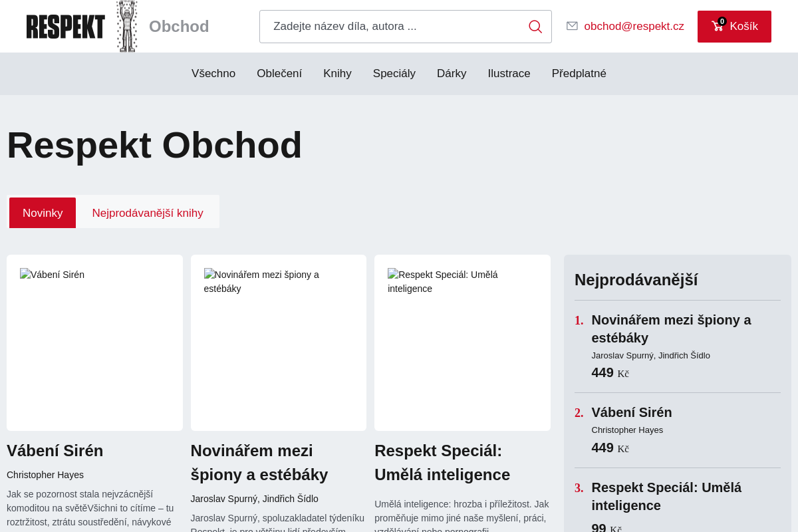
Task: Switch to the Novinky tab
Action: [x=43, y=213]
